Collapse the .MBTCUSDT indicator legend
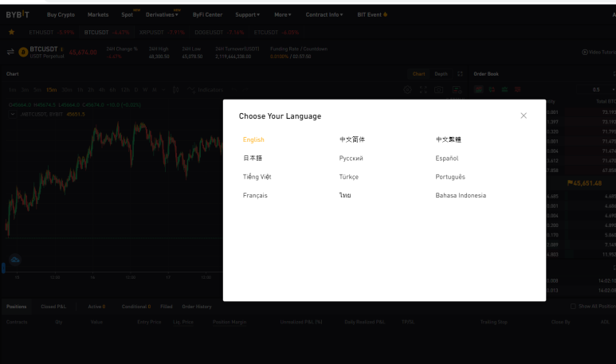 [13, 114]
